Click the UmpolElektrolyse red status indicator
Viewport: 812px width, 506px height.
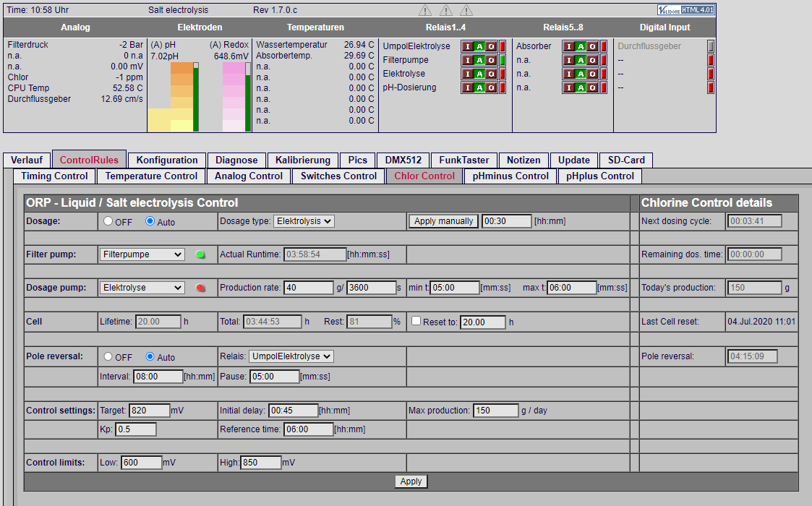pyautogui.click(x=503, y=46)
